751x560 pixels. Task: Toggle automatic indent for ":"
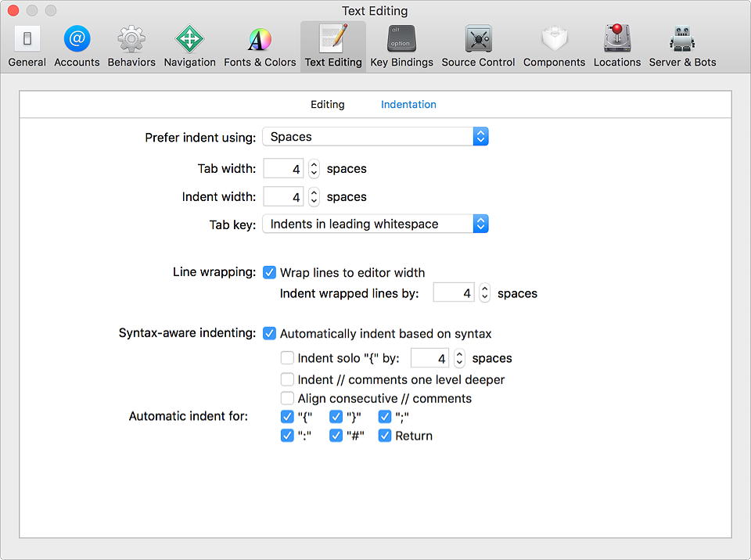click(x=287, y=436)
